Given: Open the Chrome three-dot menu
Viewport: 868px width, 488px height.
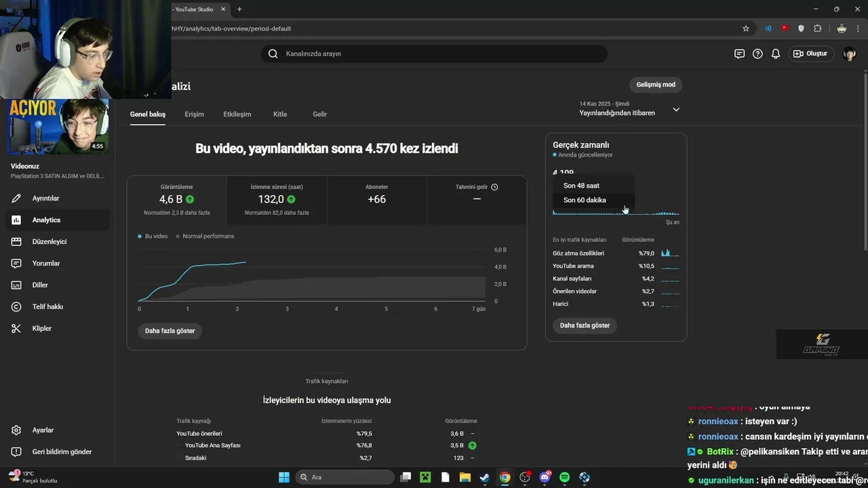Looking at the screenshot, I should pyautogui.click(x=858, y=28).
